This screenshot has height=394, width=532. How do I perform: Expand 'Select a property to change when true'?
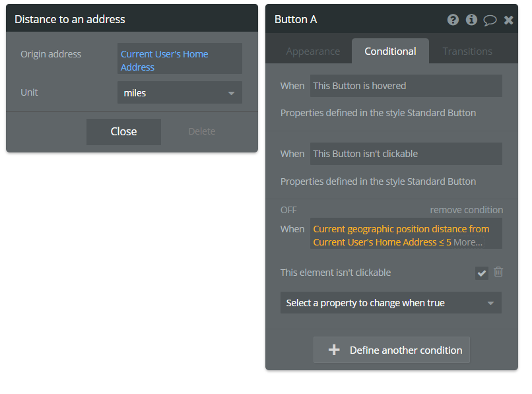[391, 303]
